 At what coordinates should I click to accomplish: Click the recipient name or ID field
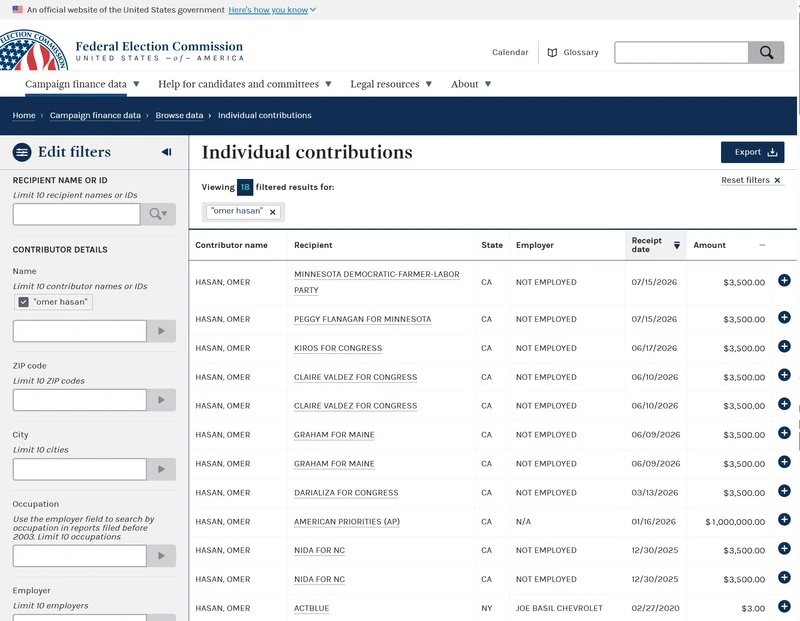pos(77,214)
